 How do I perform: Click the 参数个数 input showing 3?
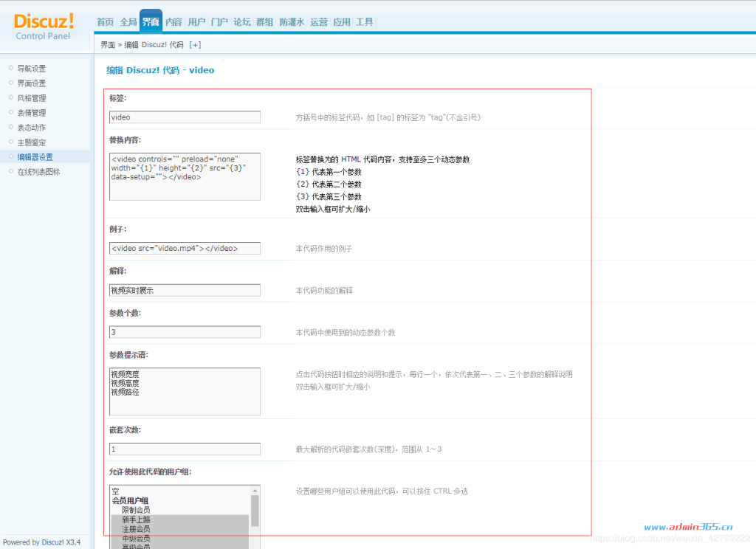click(x=185, y=332)
